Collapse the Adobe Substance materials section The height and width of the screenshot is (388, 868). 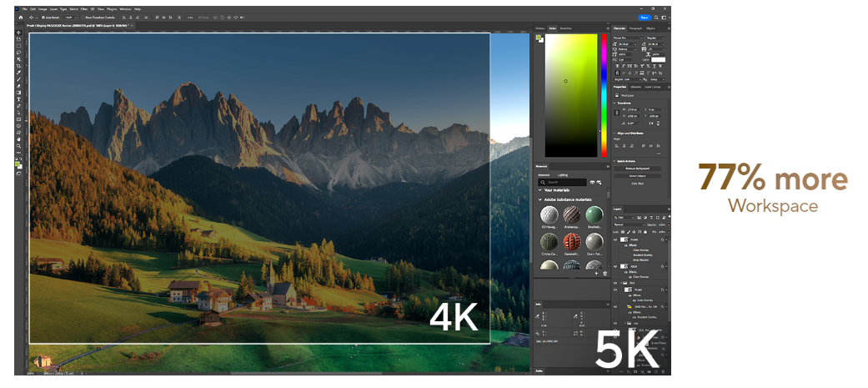[539, 199]
